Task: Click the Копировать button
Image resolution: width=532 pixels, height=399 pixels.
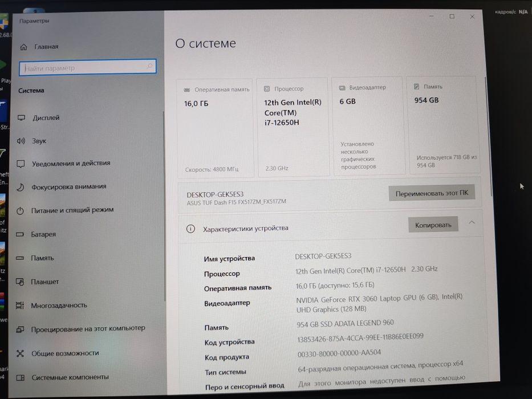Action: pyautogui.click(x=433, y=225)
